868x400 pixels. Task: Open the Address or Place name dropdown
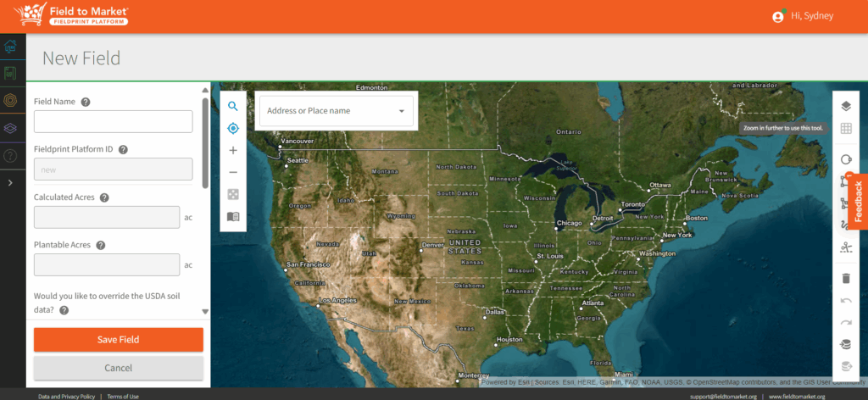tap(337, 111)
